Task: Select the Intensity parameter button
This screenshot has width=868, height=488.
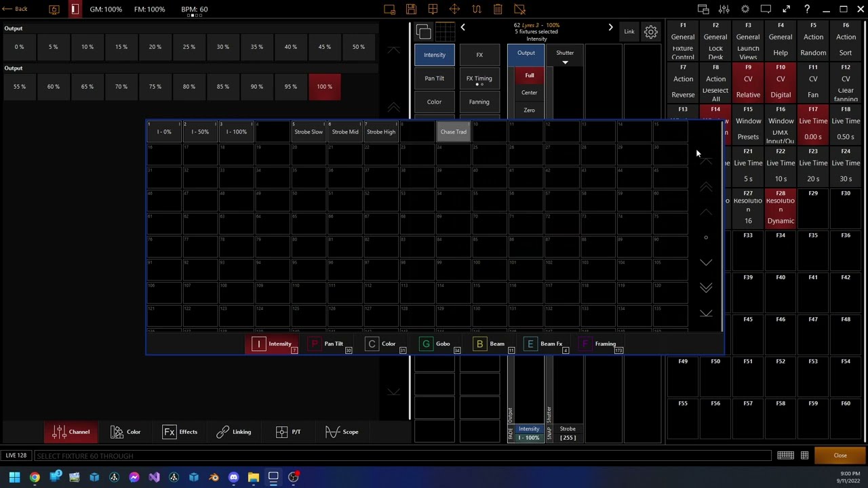Action: point(435,56)
